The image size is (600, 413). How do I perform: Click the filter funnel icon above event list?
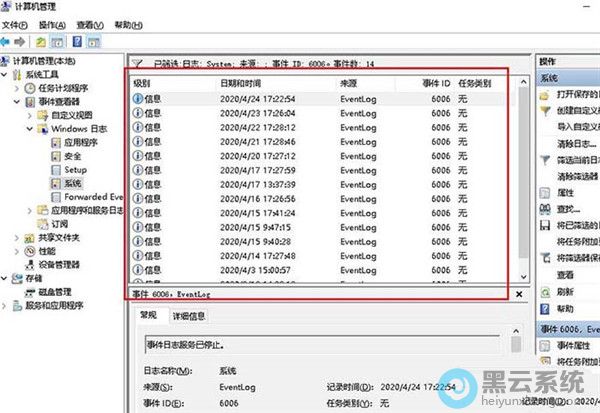[136, 62]
